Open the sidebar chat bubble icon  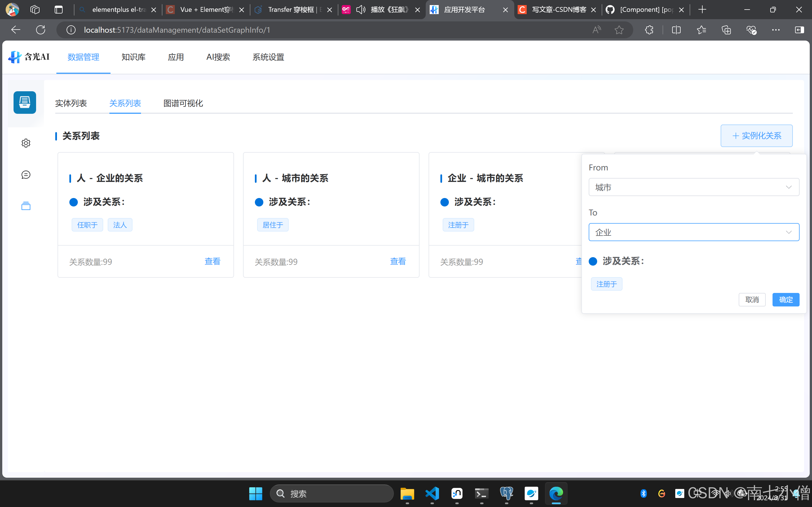tap(26, 175)
